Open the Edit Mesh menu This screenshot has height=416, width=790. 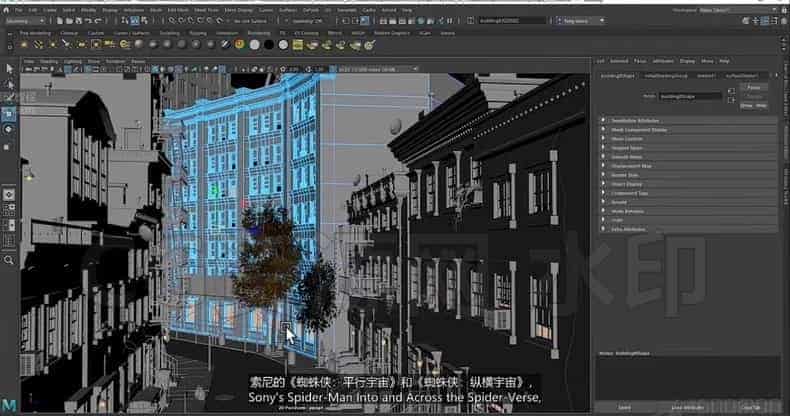(x=178, y=10)
